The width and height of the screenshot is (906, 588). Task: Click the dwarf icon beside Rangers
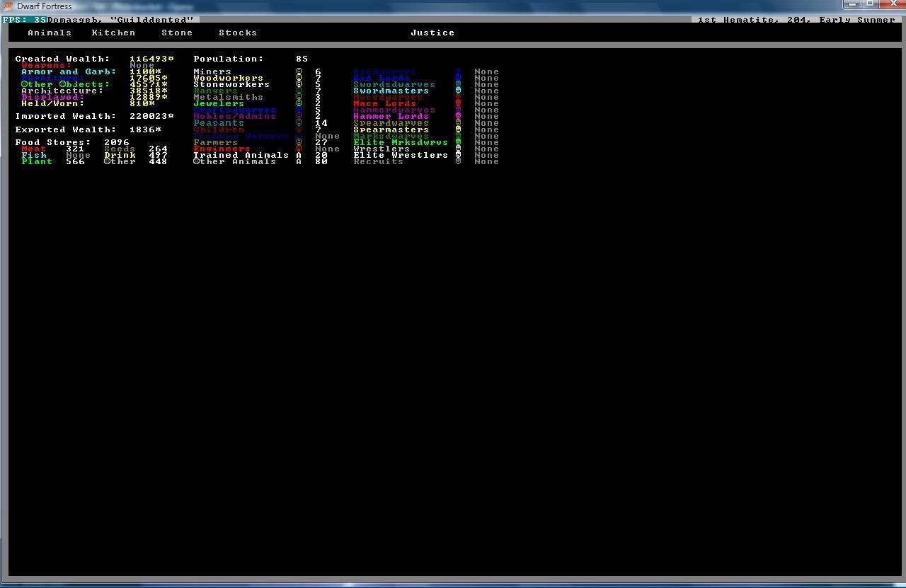pyautogui.click(x=299, y=91)
